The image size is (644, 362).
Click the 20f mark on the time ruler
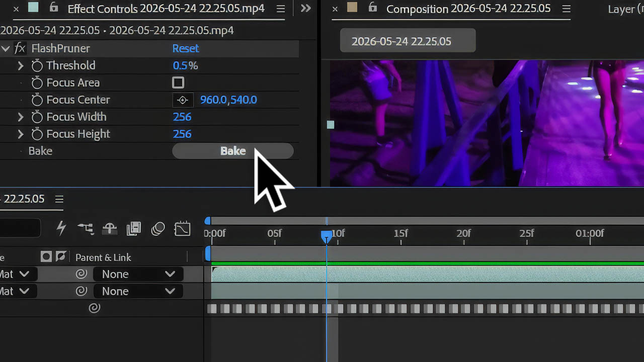click(x=463, y=233)
